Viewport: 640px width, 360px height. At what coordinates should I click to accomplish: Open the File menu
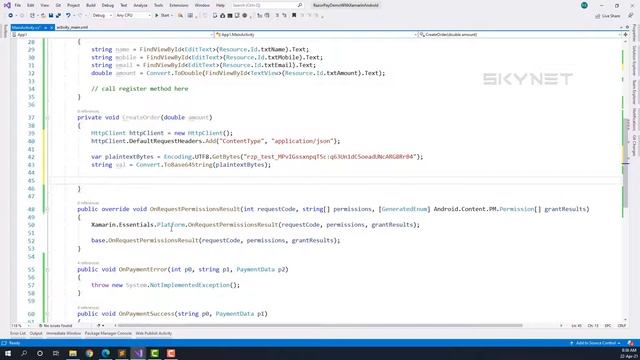pyautogui.click(x=18, y=5)
